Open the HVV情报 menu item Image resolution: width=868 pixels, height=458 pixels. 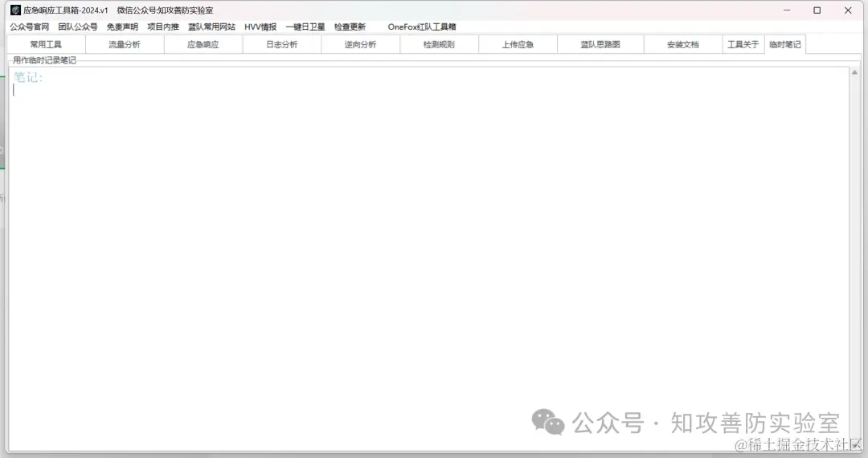pos(260,27)
